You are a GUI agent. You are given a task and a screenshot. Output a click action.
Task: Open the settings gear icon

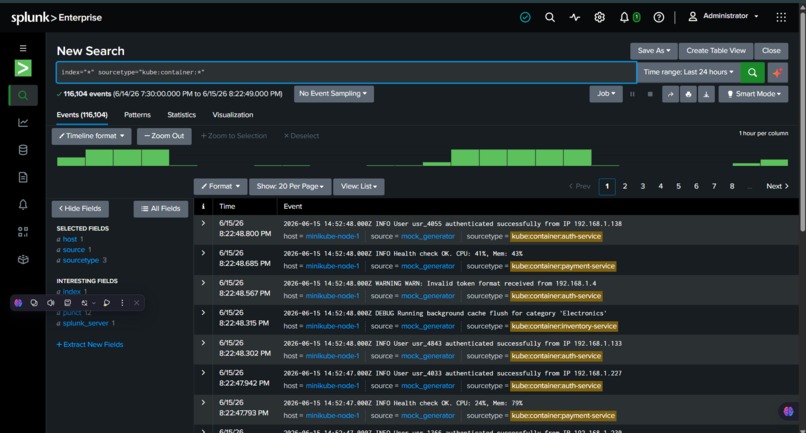click(599, 17)
